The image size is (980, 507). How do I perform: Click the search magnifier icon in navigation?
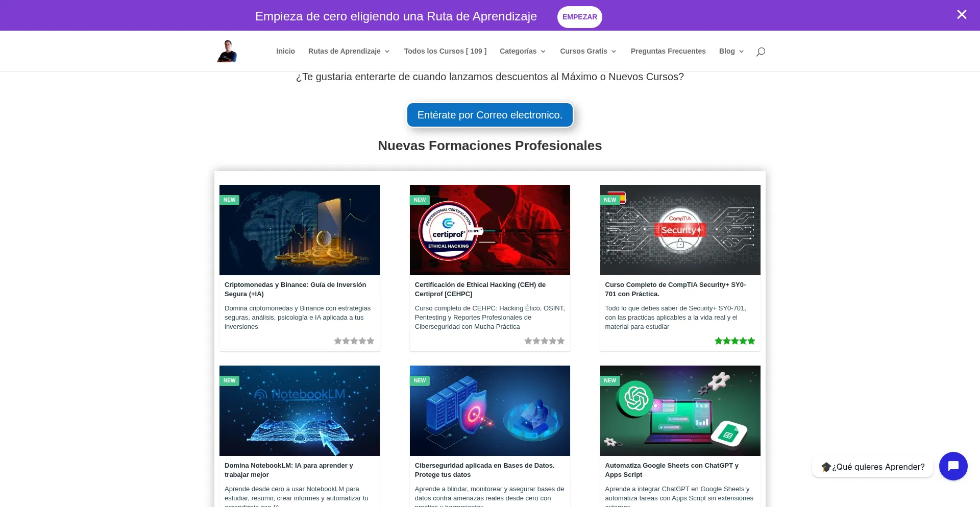761,52
